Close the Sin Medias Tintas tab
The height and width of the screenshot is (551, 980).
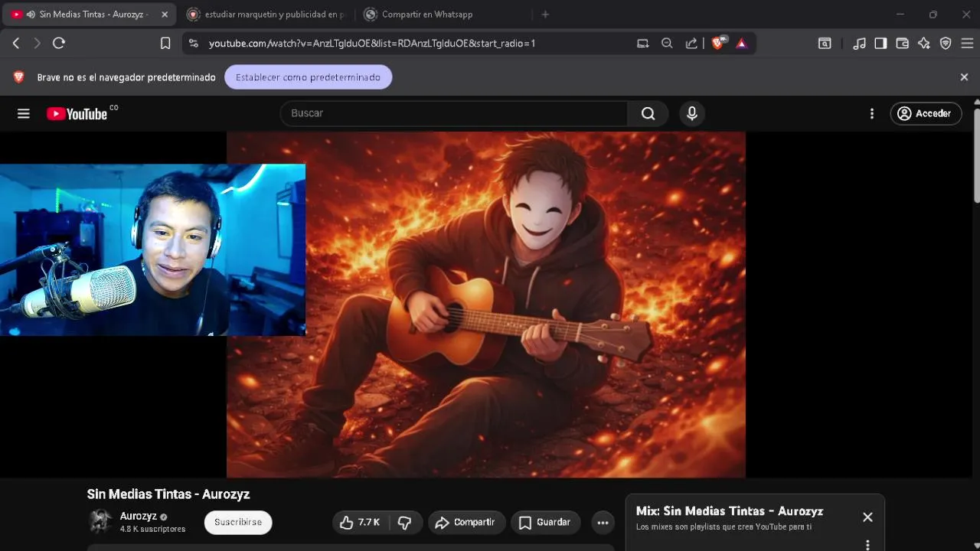(164, 15)
